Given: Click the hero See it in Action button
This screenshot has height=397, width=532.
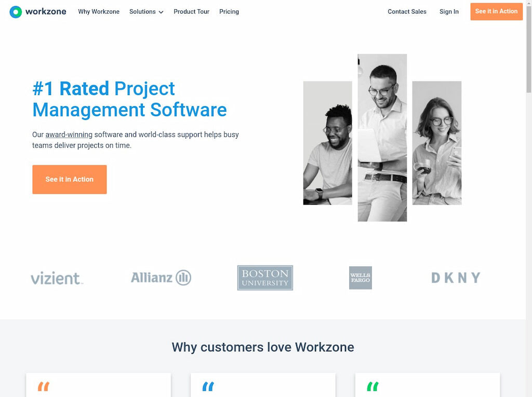Looking at the screenshot, I should 69,179.
